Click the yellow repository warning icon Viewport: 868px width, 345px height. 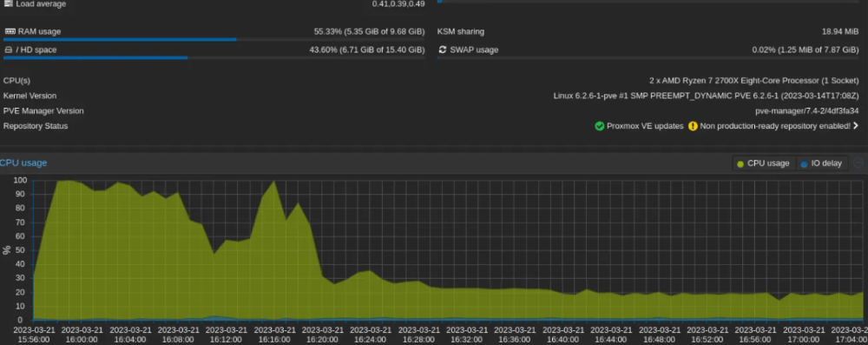point(693,126)
